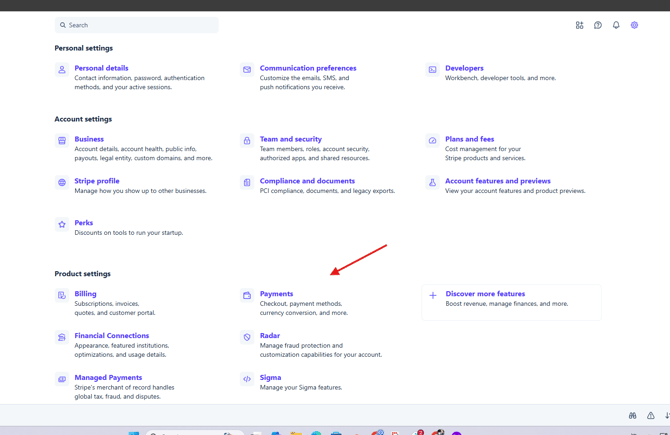
Task: Click 'PCI compliance, documents, and legacy exports.'
Action: point(327,191)
